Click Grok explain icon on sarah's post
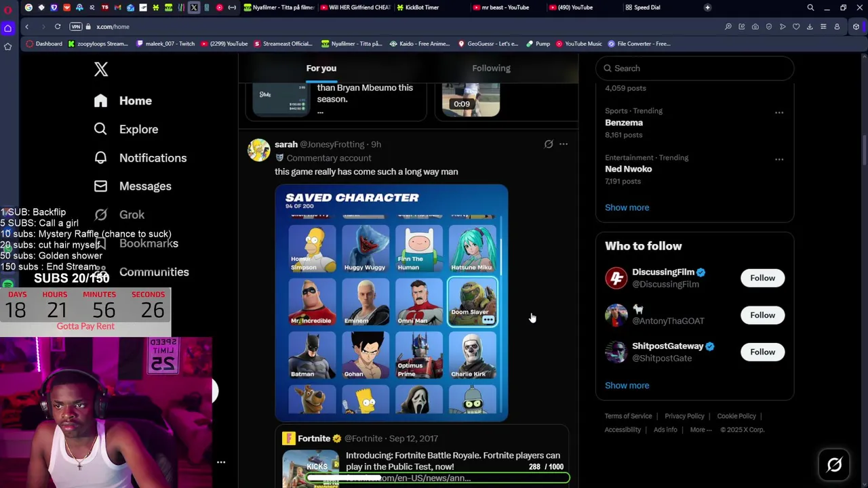 (549, 144)
